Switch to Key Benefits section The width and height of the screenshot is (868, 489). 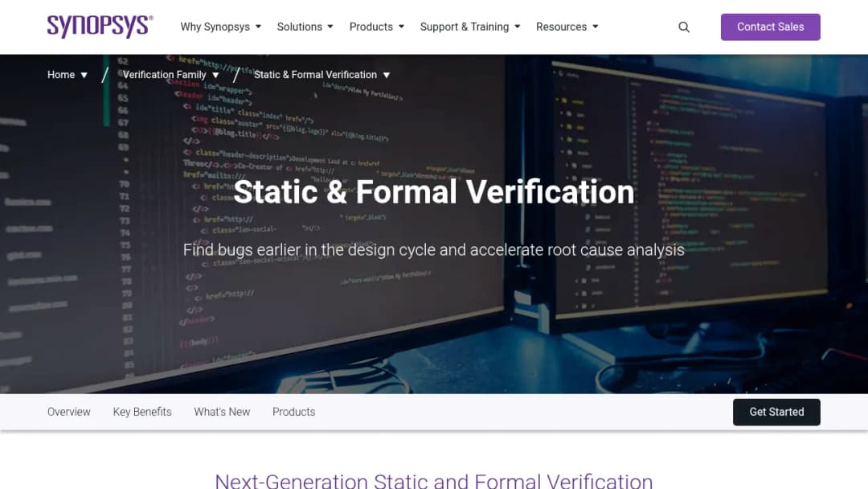tap(142, 412)
